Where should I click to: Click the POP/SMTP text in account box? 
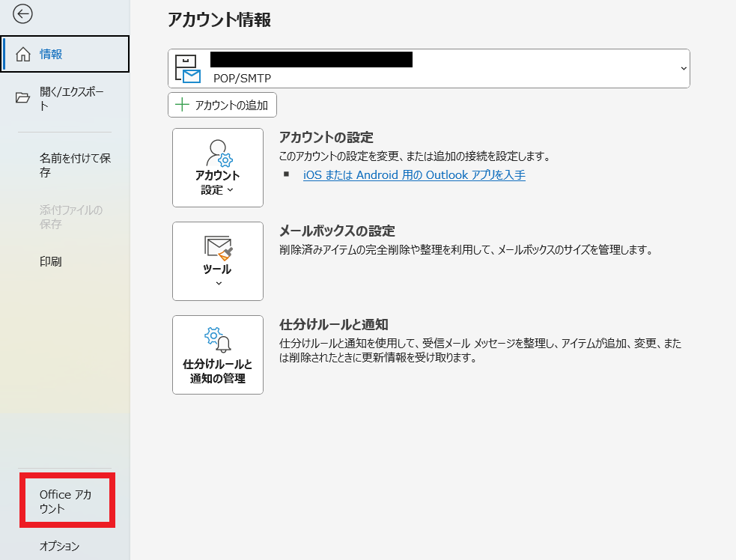coord(242,77)
